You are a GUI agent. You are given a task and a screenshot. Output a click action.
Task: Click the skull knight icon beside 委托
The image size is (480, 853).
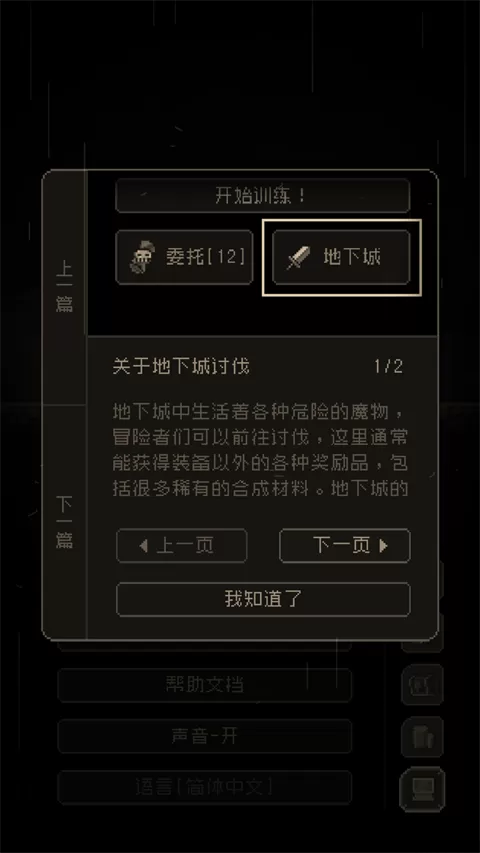143,257
